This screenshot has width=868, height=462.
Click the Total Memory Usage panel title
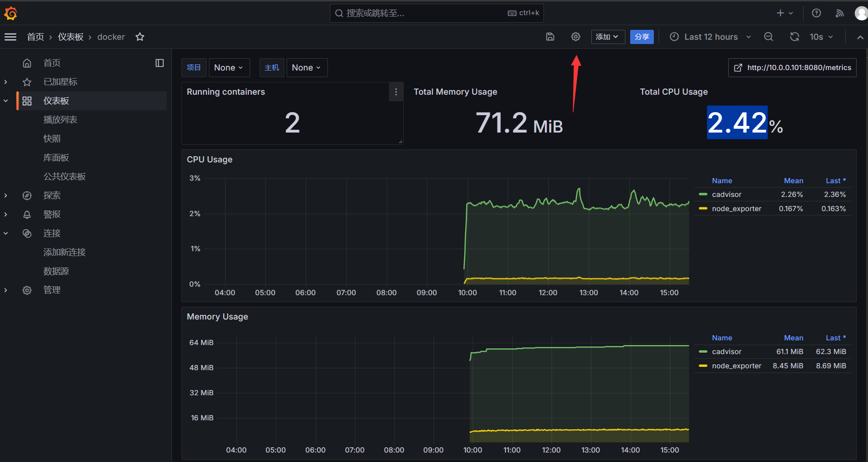click(455, 92)
